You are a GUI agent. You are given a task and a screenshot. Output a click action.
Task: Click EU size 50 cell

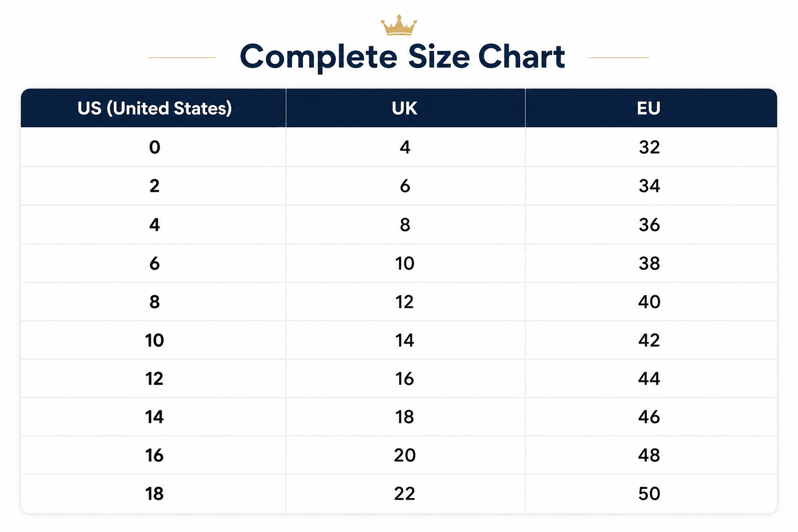coord(651,494)
